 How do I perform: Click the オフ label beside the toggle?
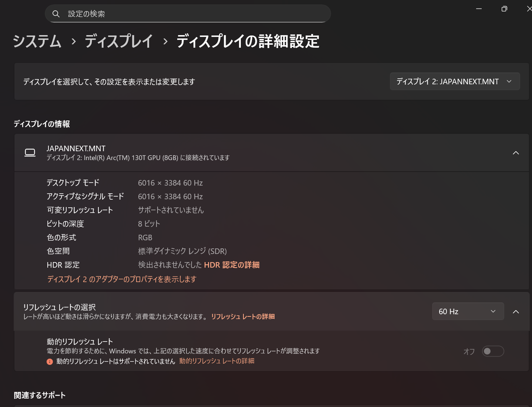click(x=469, y=352)
